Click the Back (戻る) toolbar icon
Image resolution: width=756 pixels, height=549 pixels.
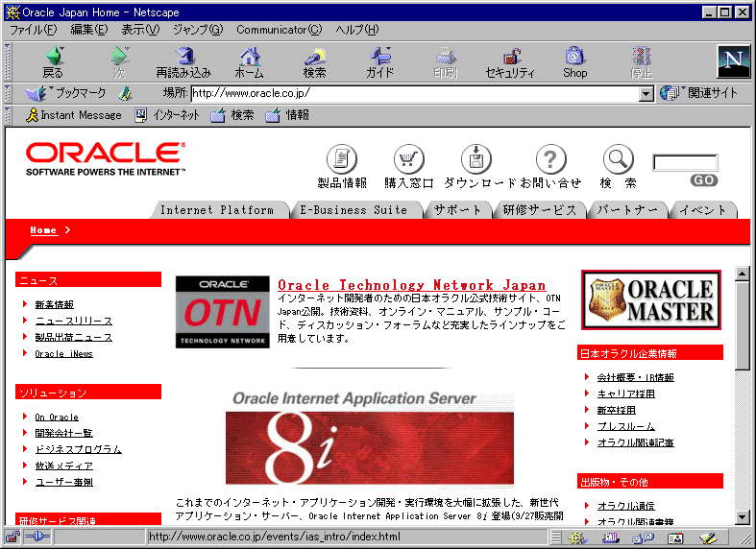54,61
